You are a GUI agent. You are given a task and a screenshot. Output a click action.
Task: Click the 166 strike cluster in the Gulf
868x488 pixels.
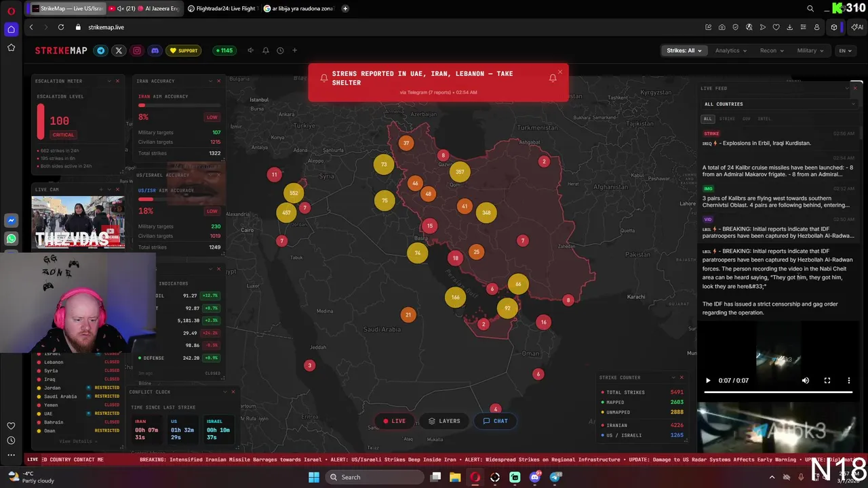click(x=455, y=297)
